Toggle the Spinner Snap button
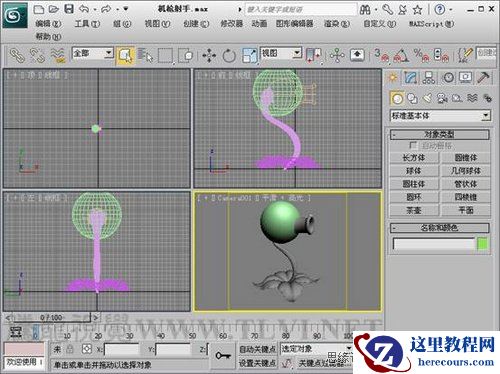 click(441, 55)
